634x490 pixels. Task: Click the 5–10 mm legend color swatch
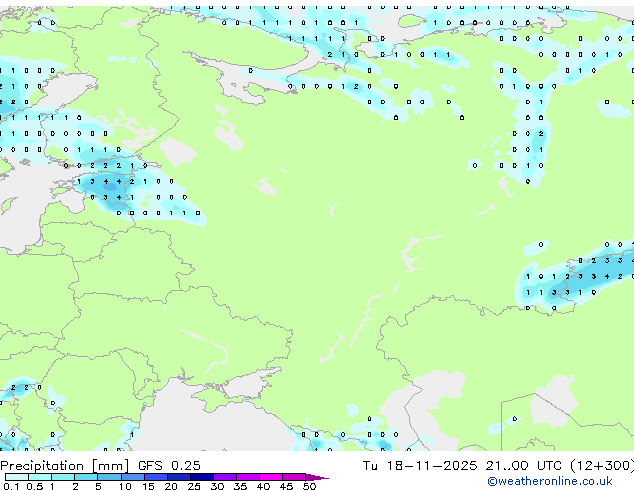click(109, 477)
